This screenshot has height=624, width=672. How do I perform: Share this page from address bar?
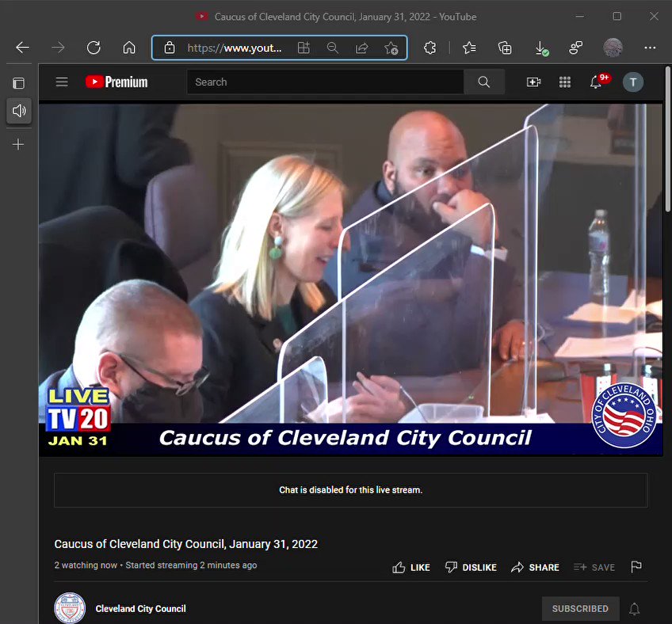pos(361,48)
